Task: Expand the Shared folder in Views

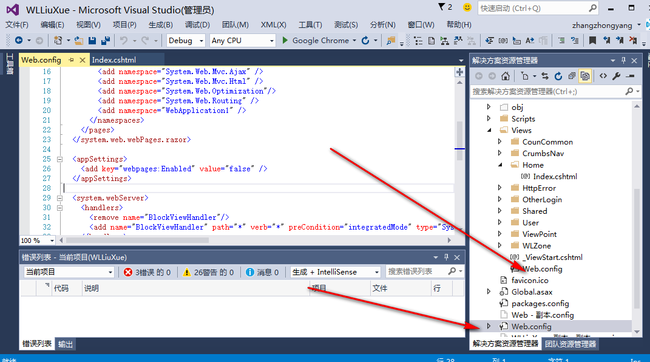Action: [x=500, y=211]
